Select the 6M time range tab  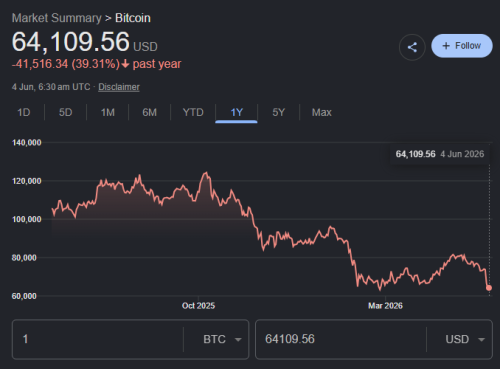click(150, 112)
